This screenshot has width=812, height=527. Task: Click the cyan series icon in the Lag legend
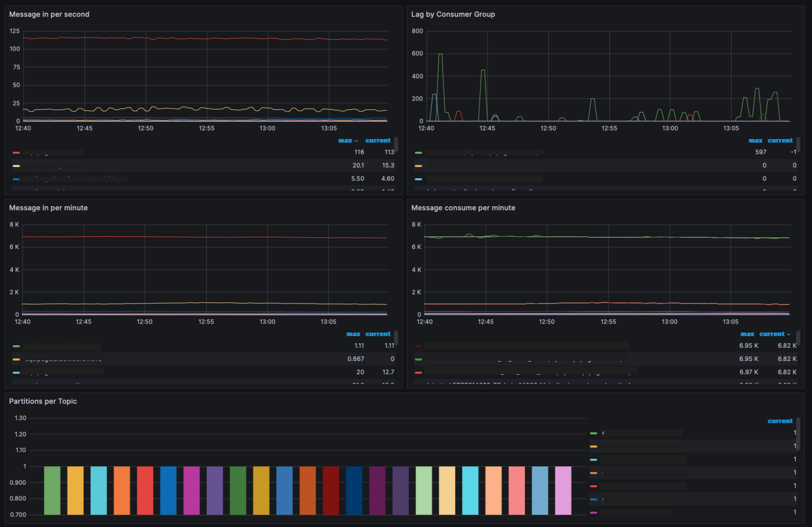(x=417, y=179)
